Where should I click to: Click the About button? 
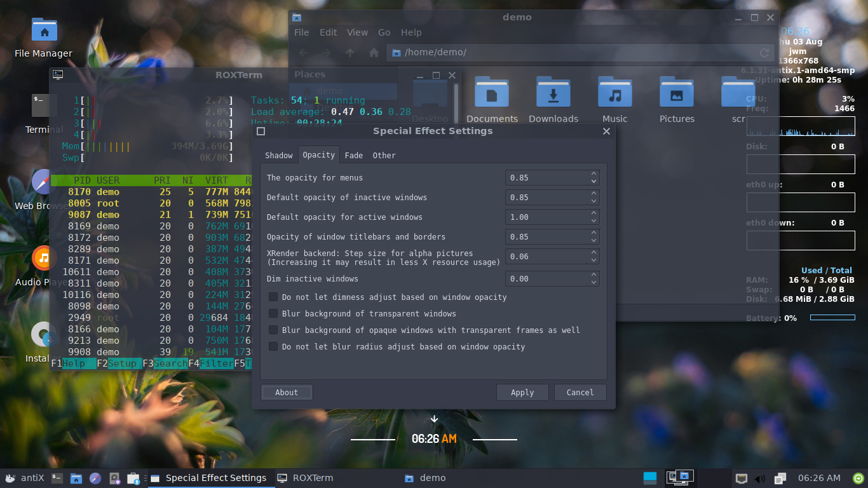[x=287, y=393]
